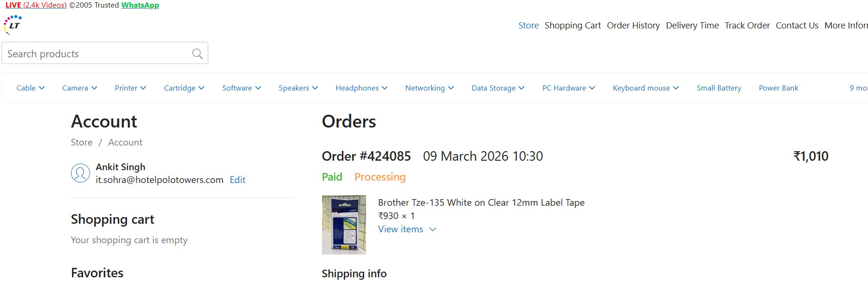The width and height of the screenshot is (868, 283).
Task: Open Order History from top navigation
Action: (x=633, y=26)
